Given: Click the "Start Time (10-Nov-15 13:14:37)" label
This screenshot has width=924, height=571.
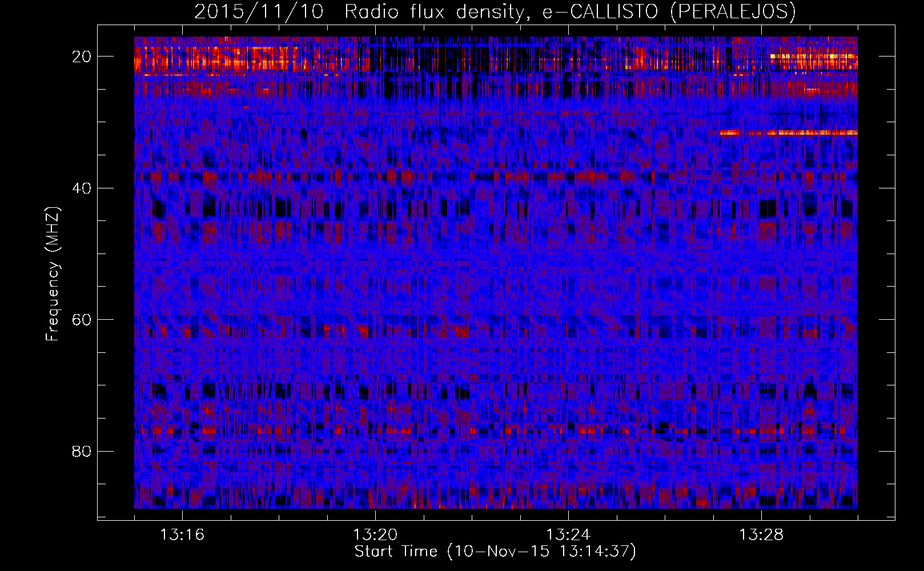Looking at the screenshot, I should click(x=495, y=552).
